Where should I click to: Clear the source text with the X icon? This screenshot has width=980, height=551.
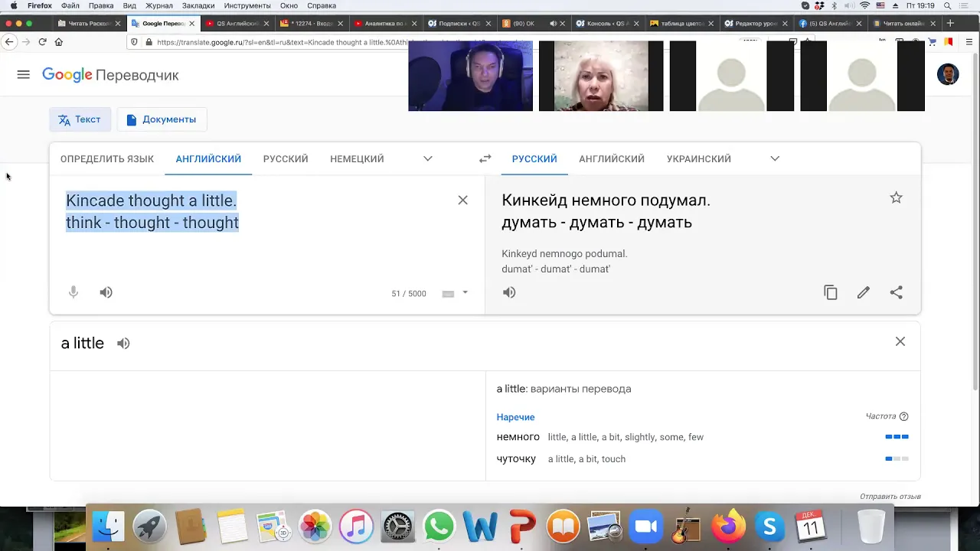coord(462,200)
